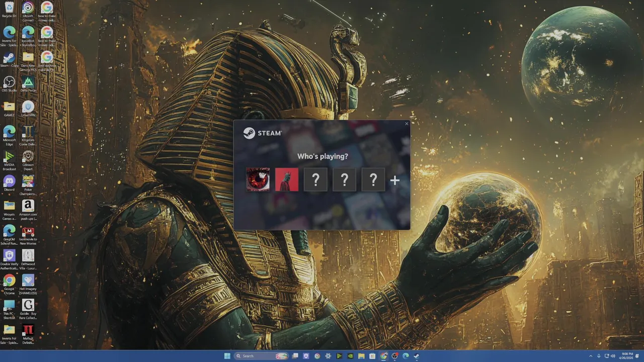
Task: Select the red statue avatar Steam profile
Action: pyautogui.click(x=287, y=179)
